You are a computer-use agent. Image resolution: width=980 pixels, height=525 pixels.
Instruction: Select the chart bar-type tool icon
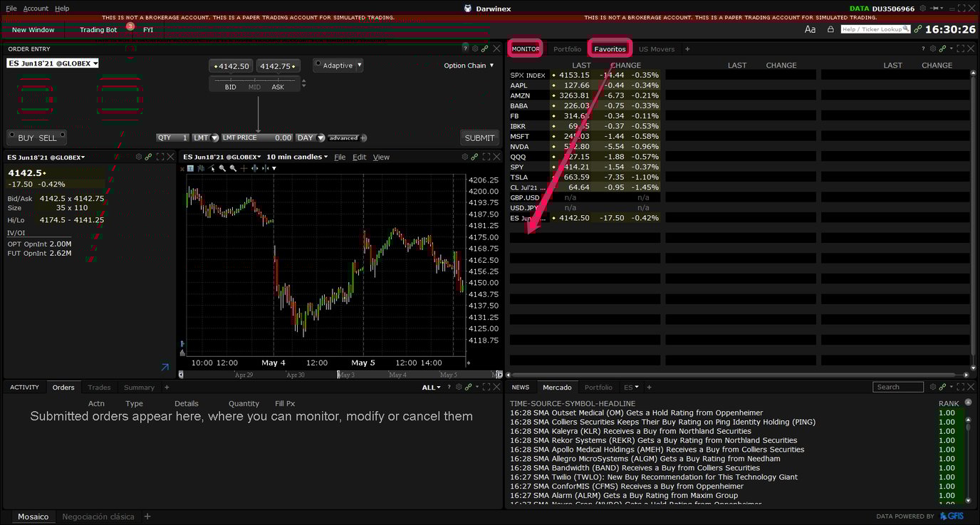[201, 169]
